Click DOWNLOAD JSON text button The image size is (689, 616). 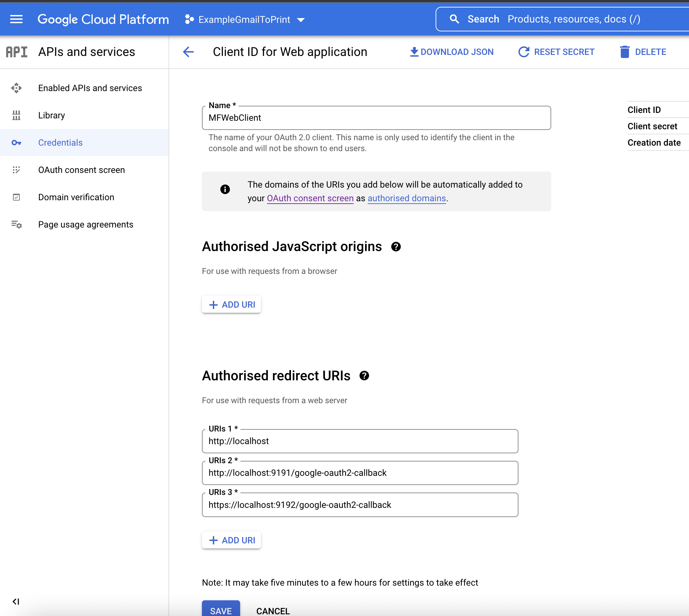click(x=457, y=52)
